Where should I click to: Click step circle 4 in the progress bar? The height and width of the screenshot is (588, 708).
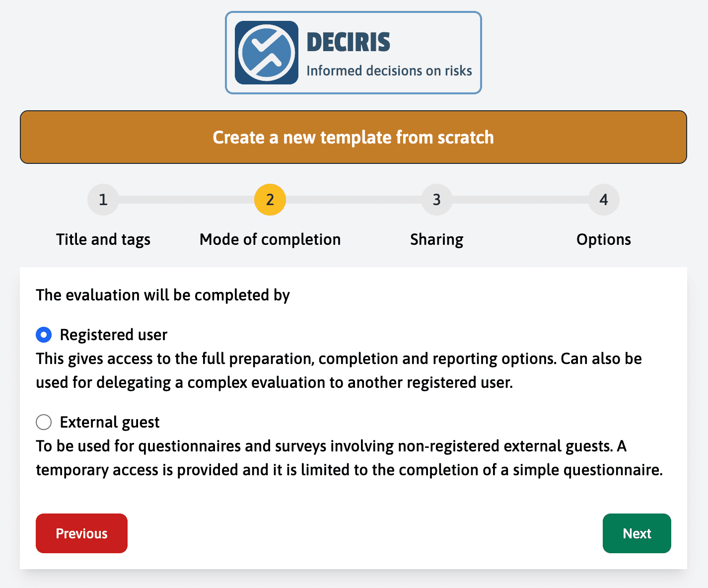(604, 199)
